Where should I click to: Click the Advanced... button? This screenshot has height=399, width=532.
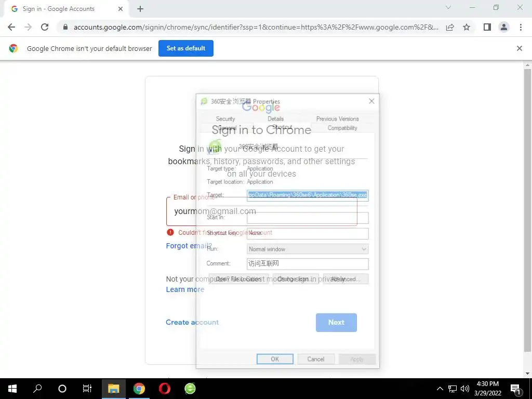345,279
